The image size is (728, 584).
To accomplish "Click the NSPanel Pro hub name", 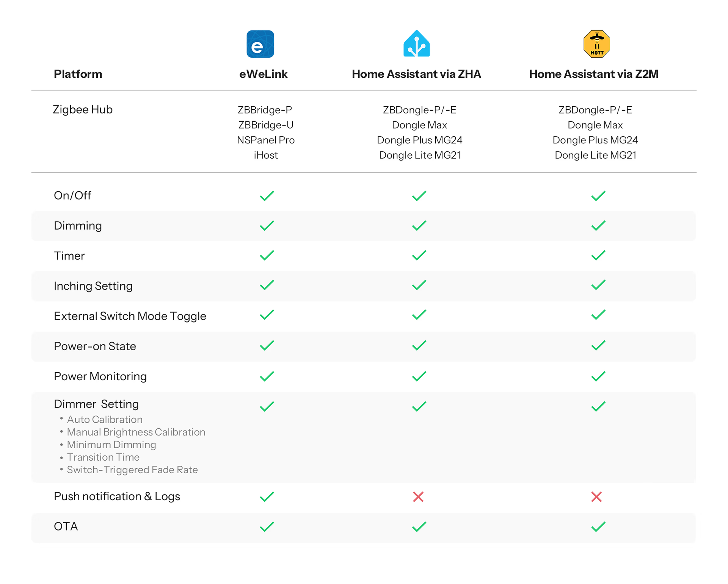I will [x=266, y=140].
